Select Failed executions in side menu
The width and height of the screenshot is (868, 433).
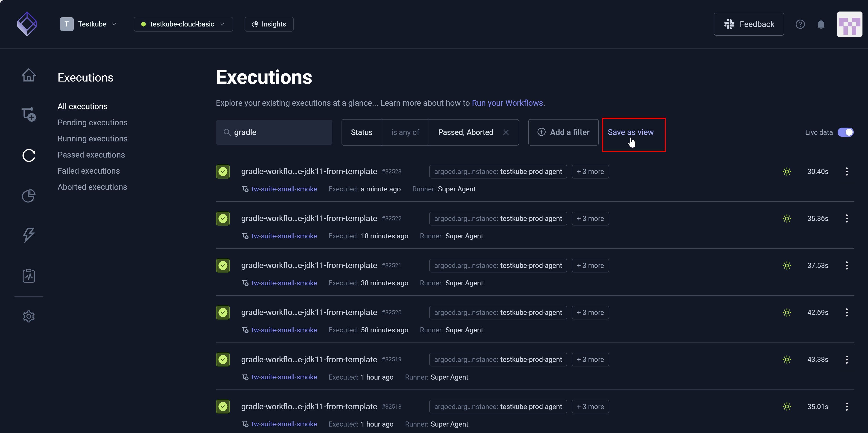pyautogui.click(x=89, y=171)
